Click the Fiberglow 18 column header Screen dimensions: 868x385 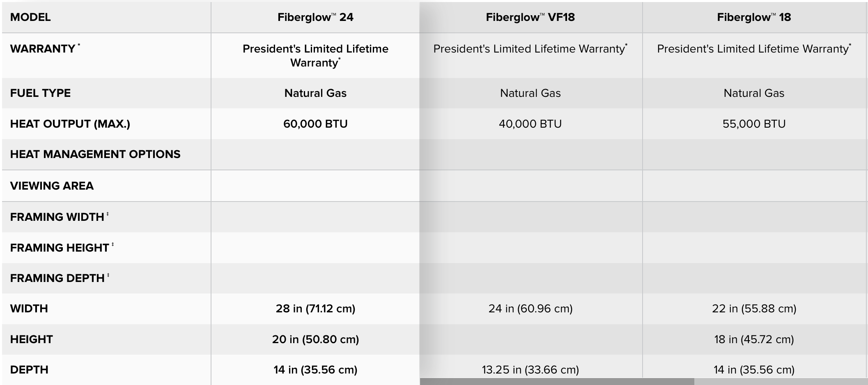[754, 17]
